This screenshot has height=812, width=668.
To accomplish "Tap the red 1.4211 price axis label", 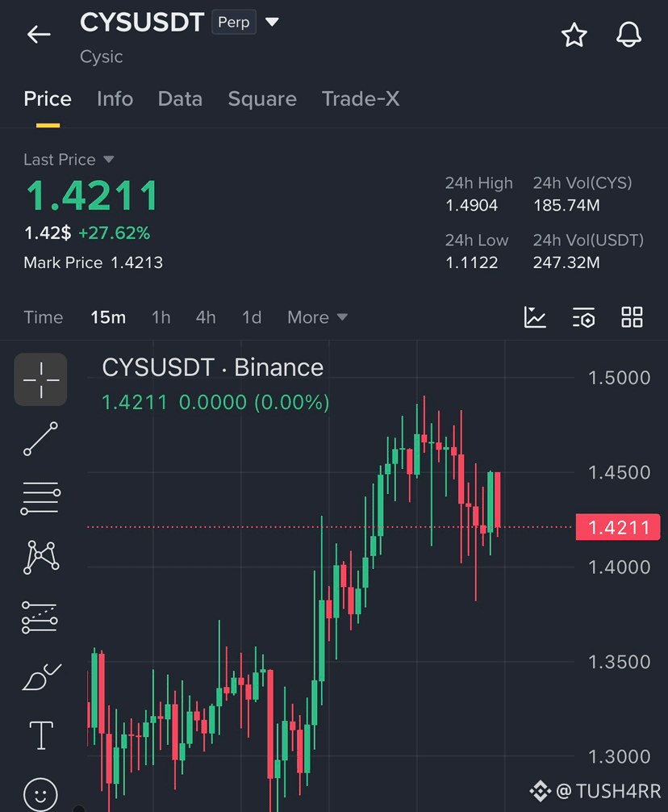I will (618, 527).
